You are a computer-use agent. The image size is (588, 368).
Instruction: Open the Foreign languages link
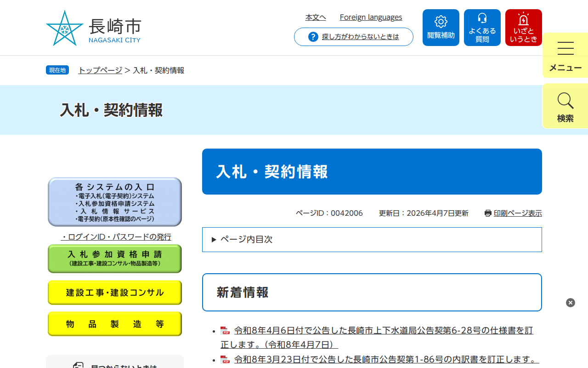371,17
